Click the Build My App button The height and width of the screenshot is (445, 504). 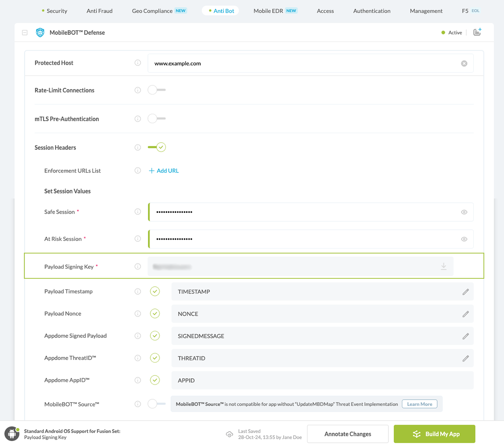coord(434,434)
